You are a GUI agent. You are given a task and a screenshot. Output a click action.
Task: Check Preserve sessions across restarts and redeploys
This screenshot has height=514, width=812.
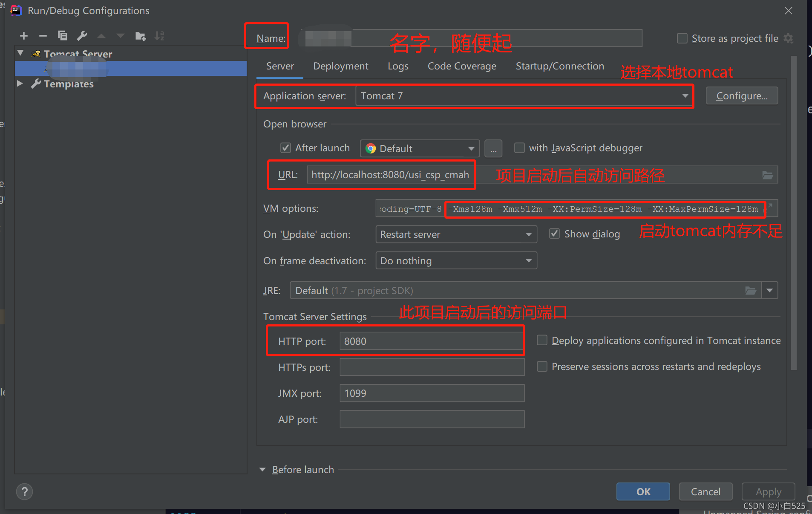click(542, 367)
